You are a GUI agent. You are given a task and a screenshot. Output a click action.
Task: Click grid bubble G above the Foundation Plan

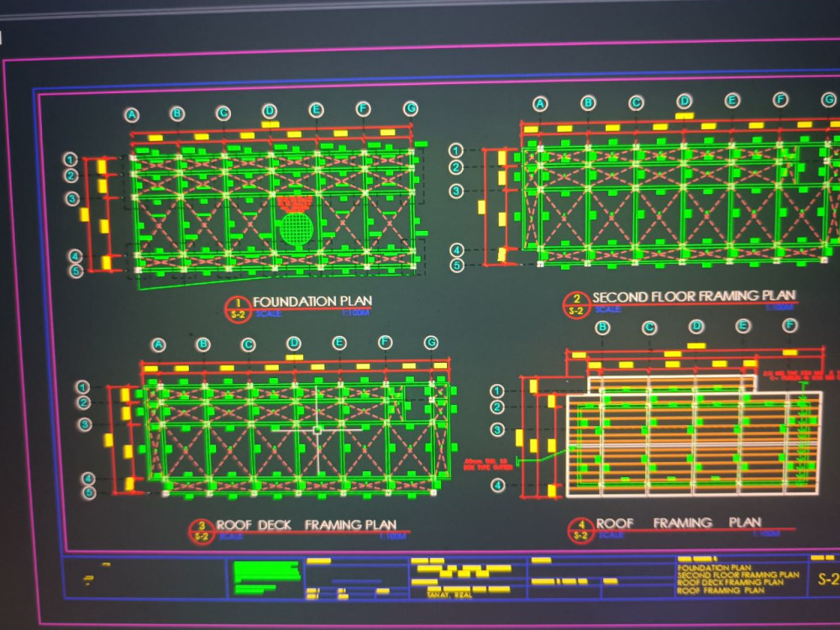coord(409,108)
